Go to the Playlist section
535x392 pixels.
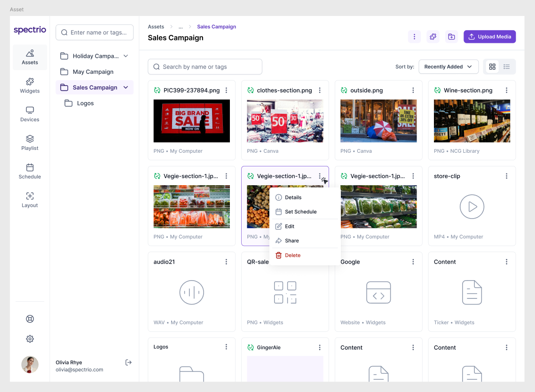coord(30,143)
